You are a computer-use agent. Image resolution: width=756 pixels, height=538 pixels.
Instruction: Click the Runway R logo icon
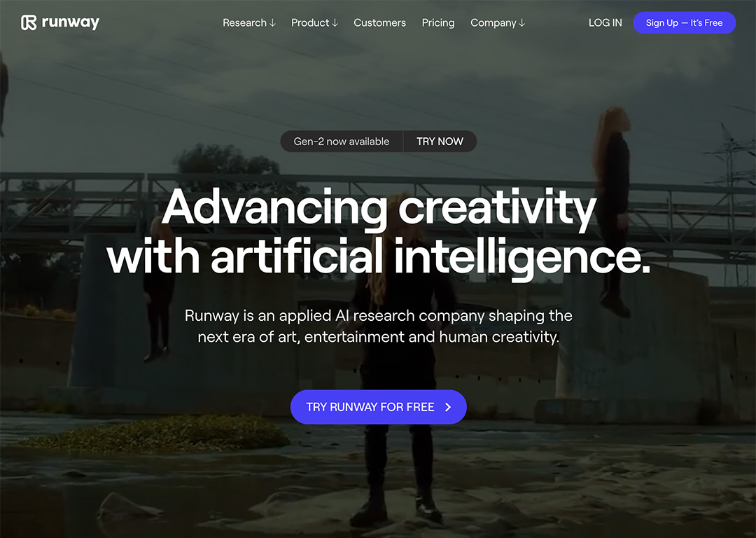click(29, 22)
